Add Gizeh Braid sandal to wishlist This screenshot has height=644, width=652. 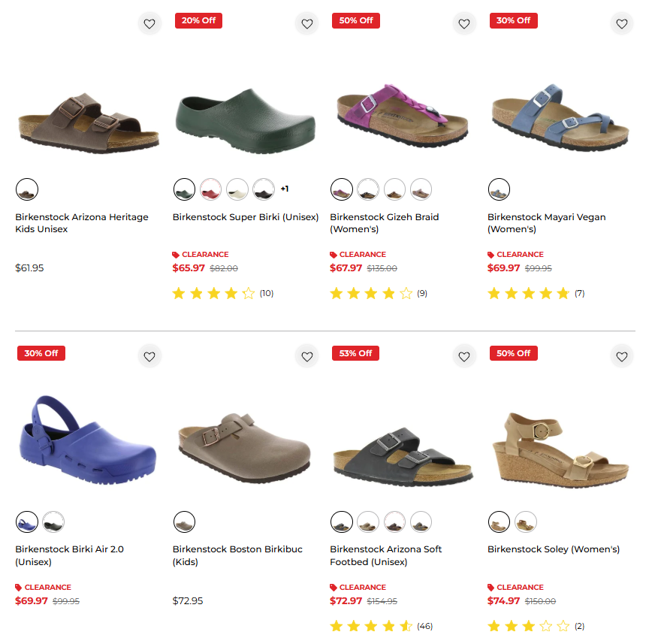[x=464, y=24]
